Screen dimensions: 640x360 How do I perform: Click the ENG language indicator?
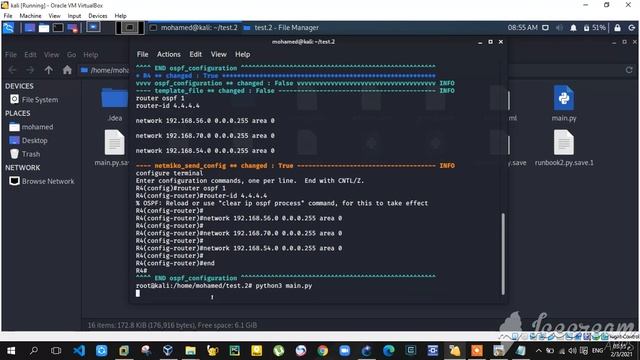[x=597, y=351]
